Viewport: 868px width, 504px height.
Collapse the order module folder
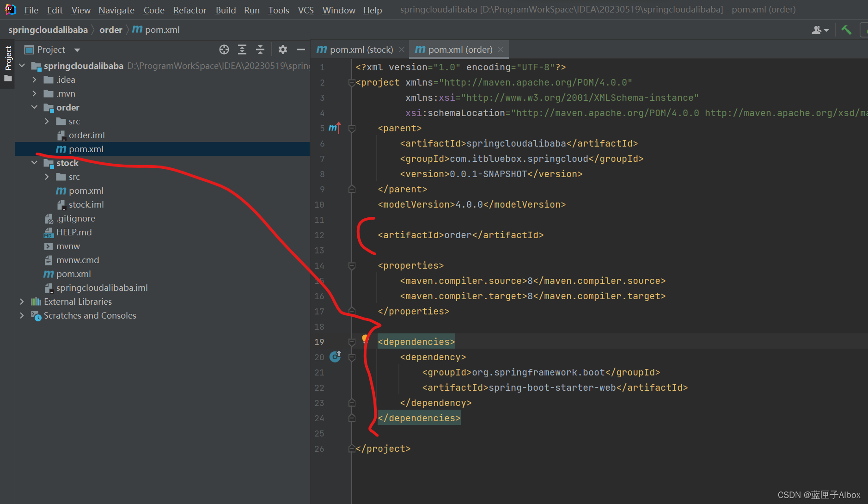(34, 107)
